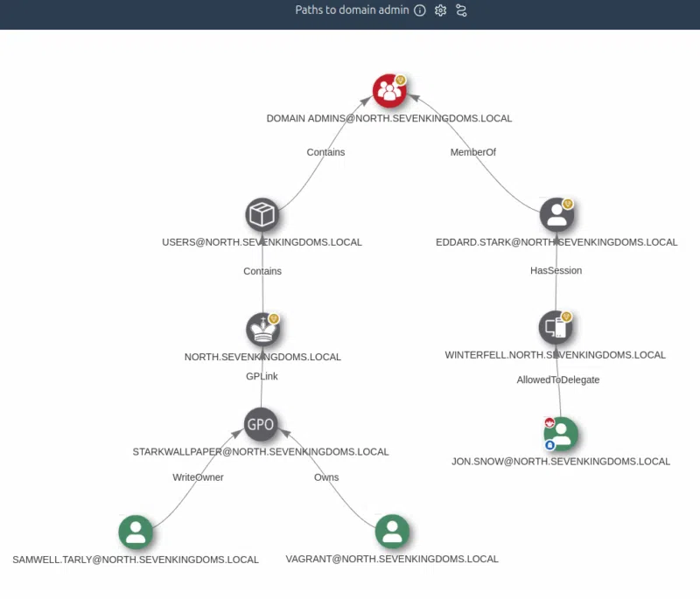
Task: Open the query settings gear icon
Action: tap(440, 10)
